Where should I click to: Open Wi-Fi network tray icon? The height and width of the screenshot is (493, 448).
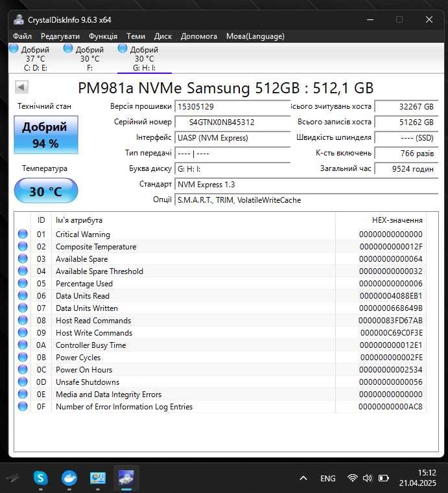(352, 478)
